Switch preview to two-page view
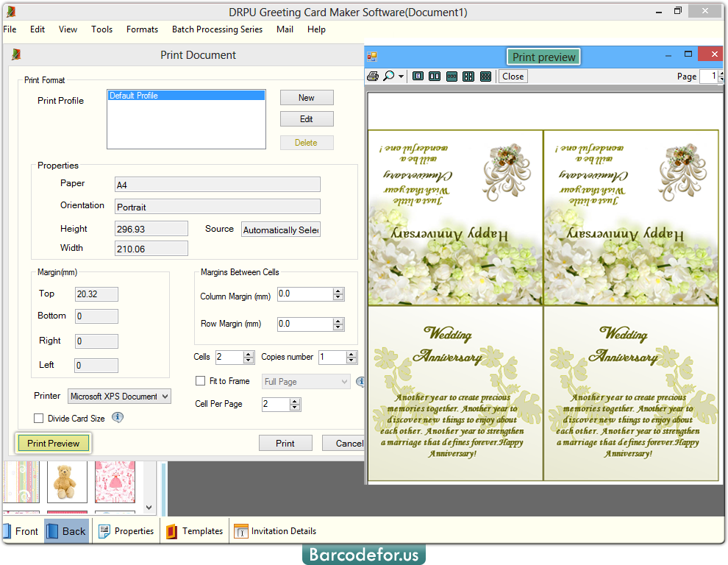728x565 pixels. click(435, 76)
